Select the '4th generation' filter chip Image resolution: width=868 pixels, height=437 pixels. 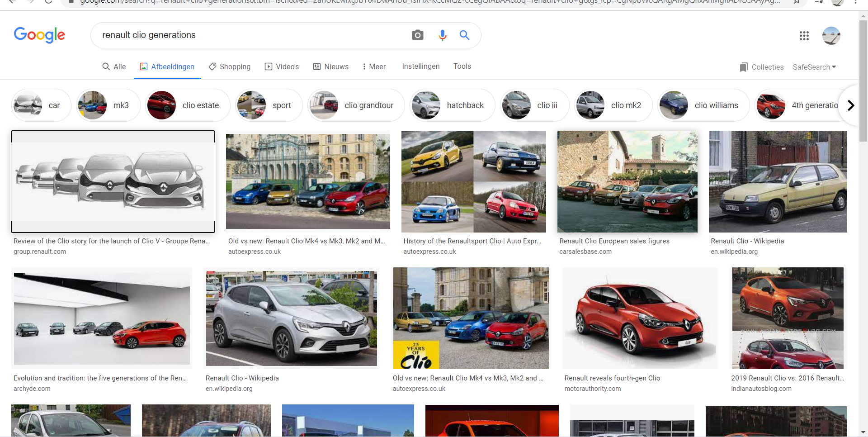pyautogui.click(x=797, y=105)
